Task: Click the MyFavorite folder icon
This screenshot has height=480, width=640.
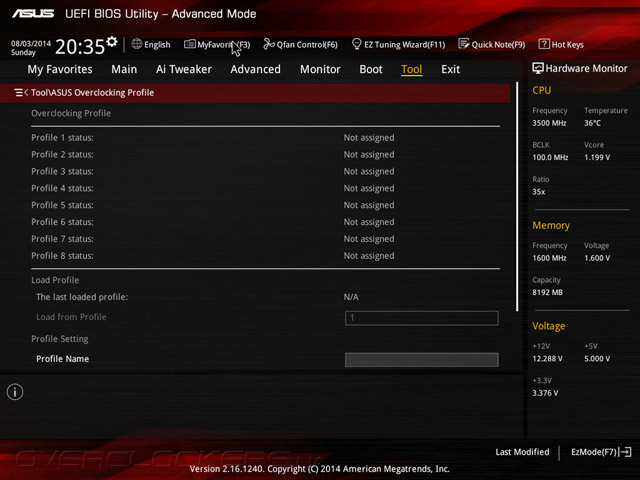Action: click(x=189, y=44)
